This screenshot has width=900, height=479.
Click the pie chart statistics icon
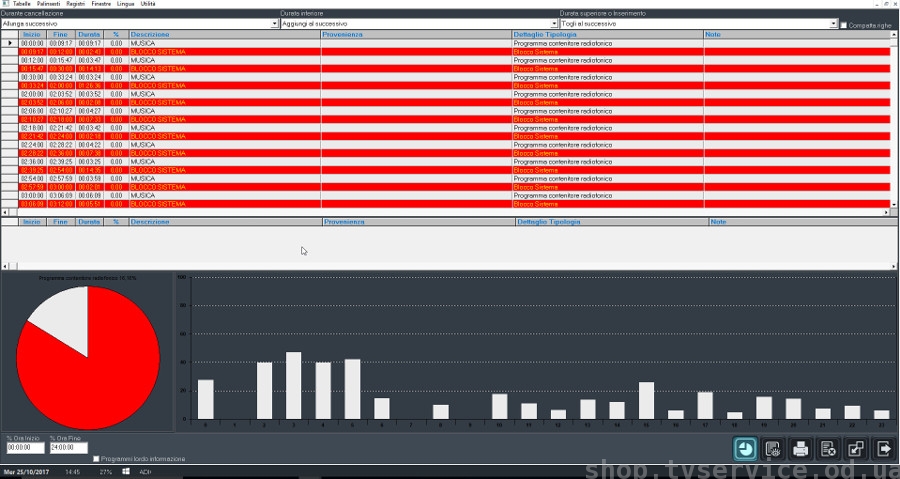[x=744, y=449]
